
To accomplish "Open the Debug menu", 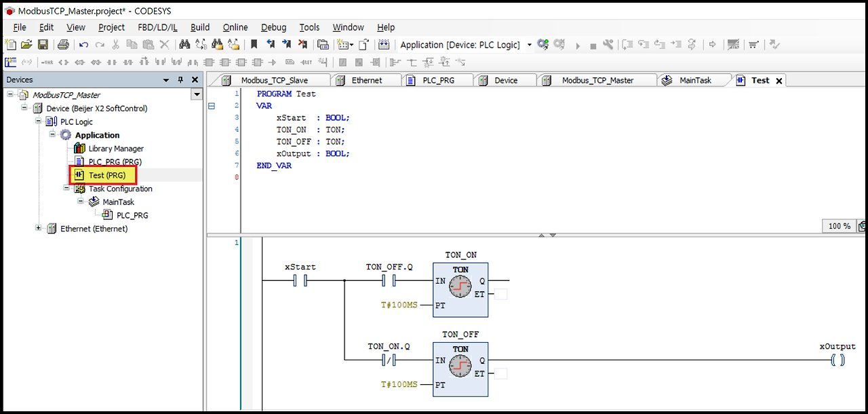I will pos(273,27).
